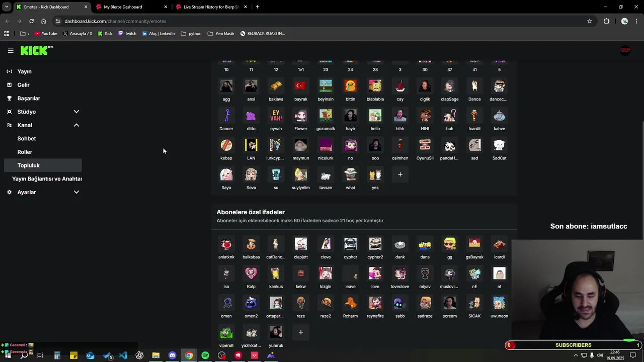Open the Akış | LinkedIn bookmark

tap(158, 33)
